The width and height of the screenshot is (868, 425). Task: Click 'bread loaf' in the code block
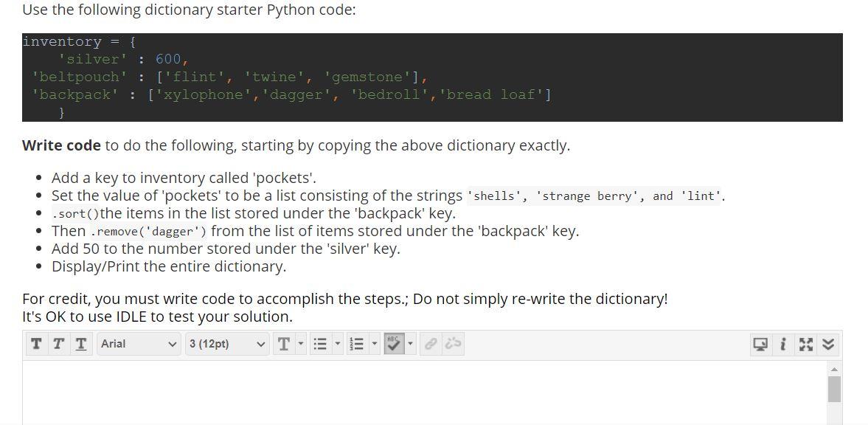pos(492,94)
